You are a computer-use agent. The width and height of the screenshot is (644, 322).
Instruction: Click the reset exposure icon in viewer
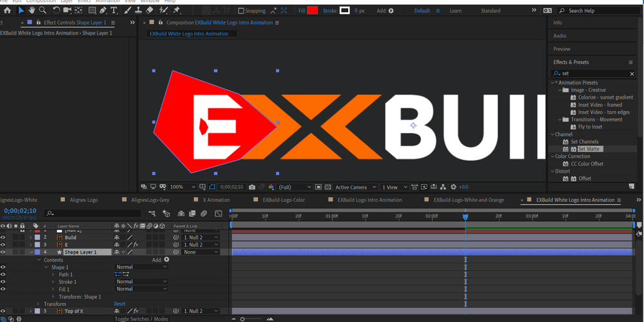(453, 187)
